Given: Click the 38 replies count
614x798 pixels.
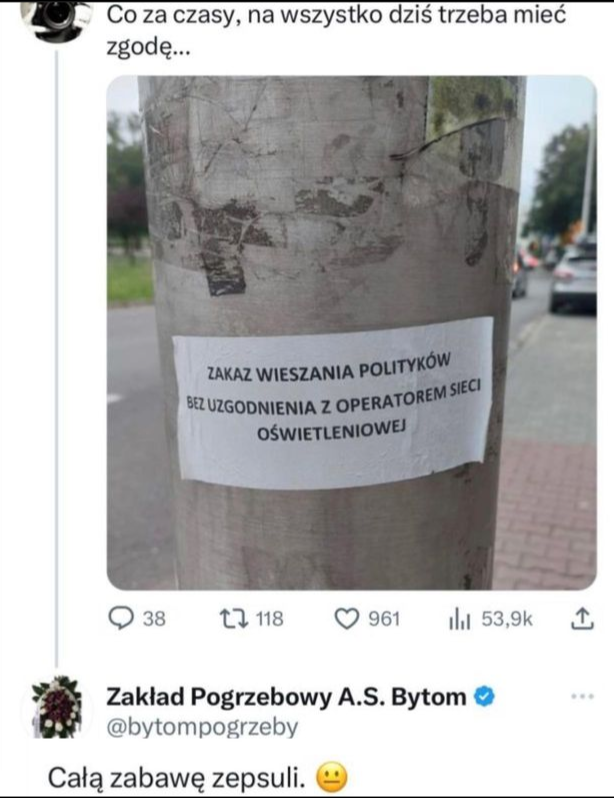Looking at the screenshot, I should pos(154,619).
